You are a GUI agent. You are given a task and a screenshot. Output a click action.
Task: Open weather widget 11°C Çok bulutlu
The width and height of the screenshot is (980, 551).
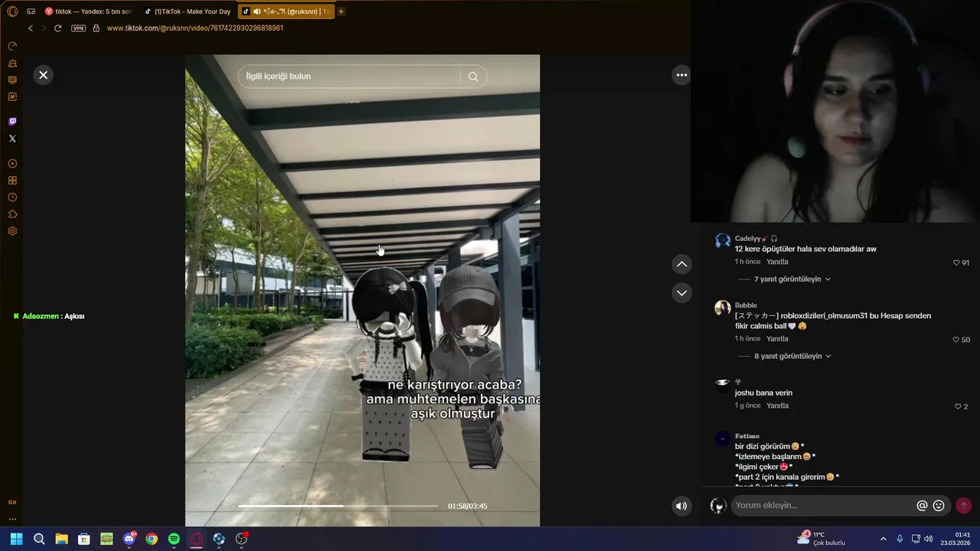coord(821,539)
